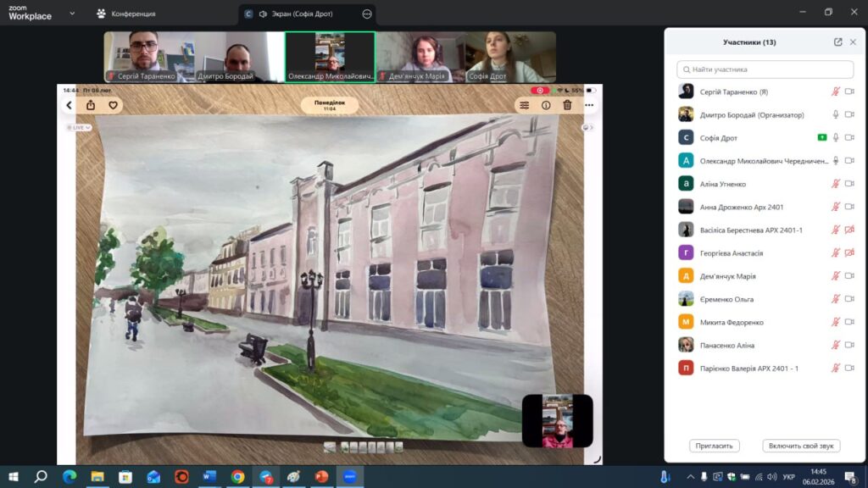Open the LIVE photo dropdown
This screenshot has width=868, height=488.
[x=79, y=127]
